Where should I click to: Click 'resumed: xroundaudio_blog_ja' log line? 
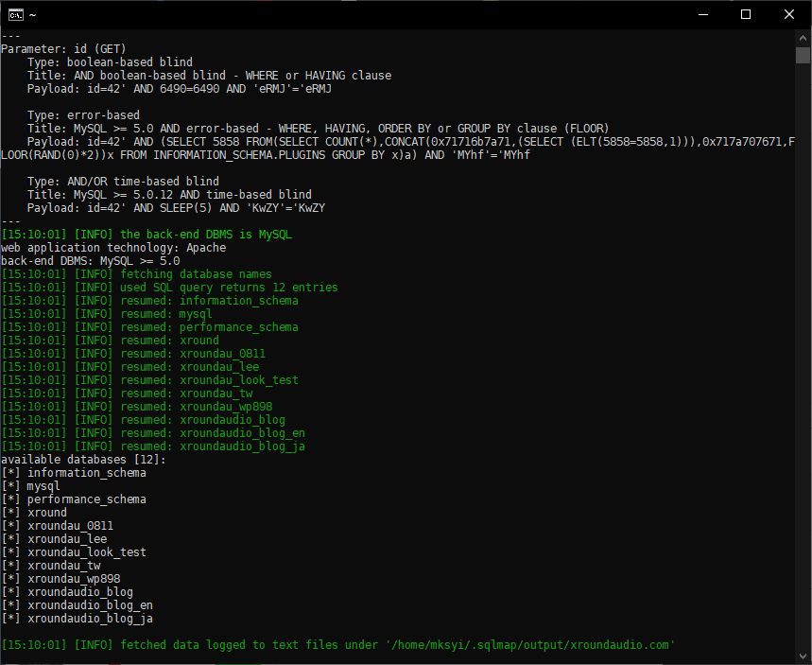[x=153, y=446]
